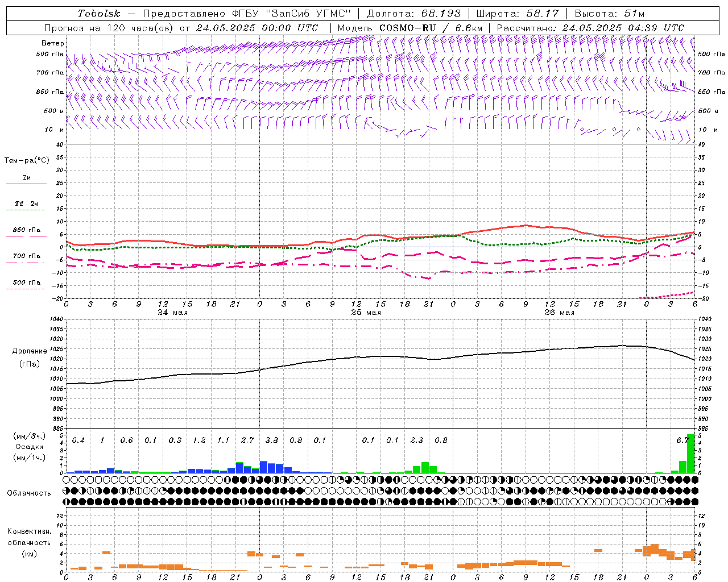Click the dashed pink line under the "500 гПа" legend
This screenshot has height=582, width=728.
(x=26, y=289)
